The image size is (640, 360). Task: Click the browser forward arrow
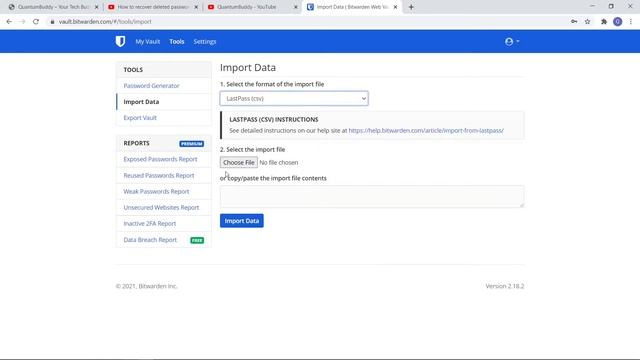point(22,22)
